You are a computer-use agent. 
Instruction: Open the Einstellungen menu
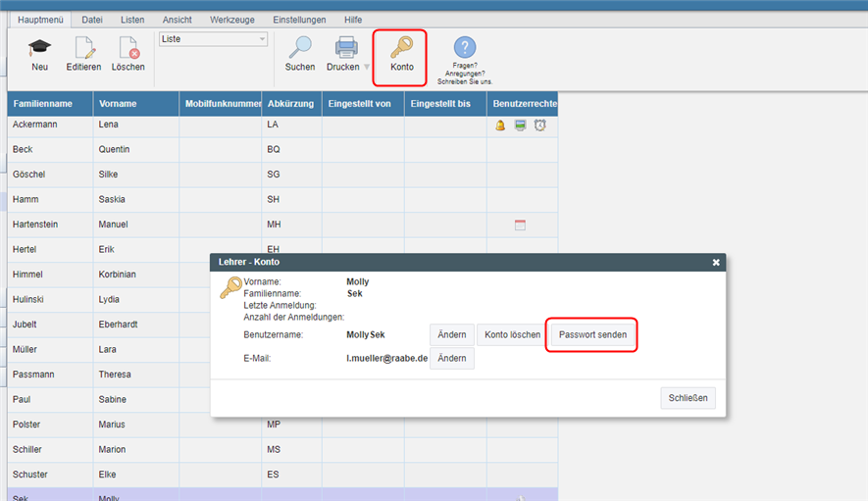click(299, 20)
